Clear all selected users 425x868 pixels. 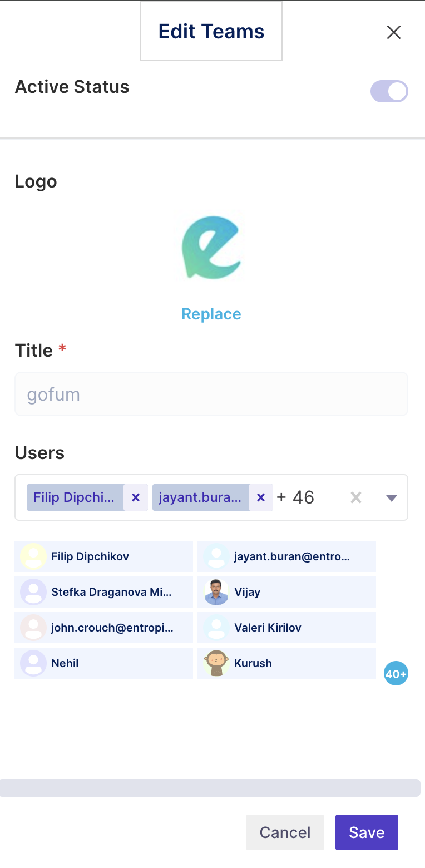click(x=356, y=497)
